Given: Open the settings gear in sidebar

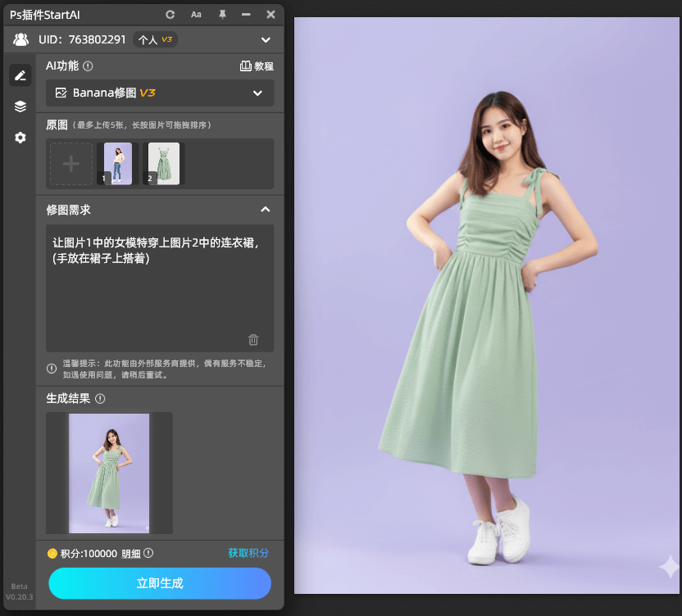Looking at the screenshot, I should coord(20,138).
